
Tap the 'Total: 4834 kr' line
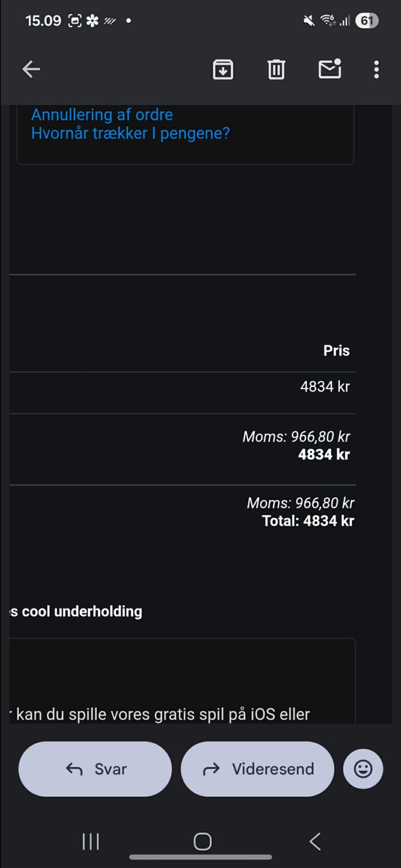(308, 521)
